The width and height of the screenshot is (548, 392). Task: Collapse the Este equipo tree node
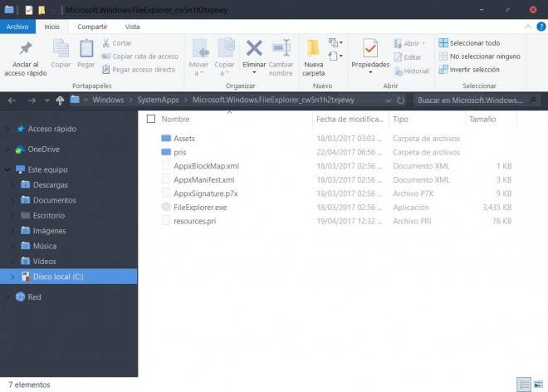pyautogui.click(x=7, y=170)
